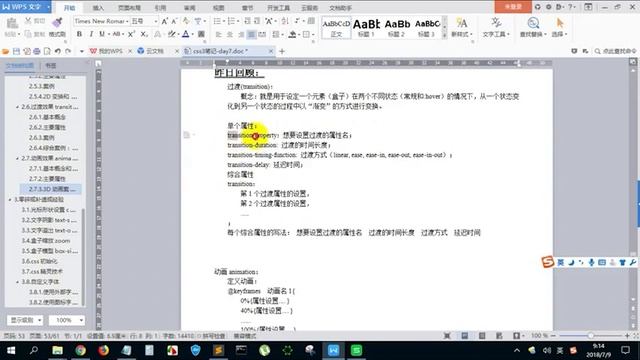The image size is (640, 360).
Task: Click the command search box
Action: (x=616, y=51)
